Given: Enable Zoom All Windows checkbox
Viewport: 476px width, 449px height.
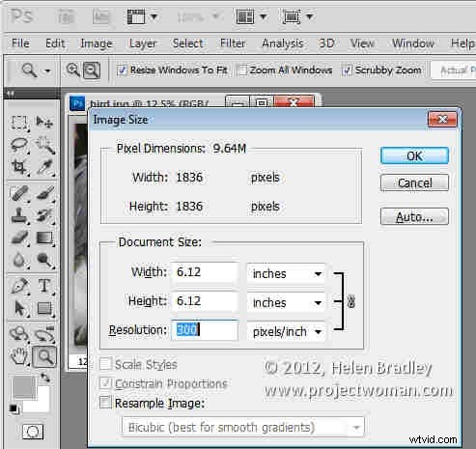Looking at the screenshot, I should [242, 70].
